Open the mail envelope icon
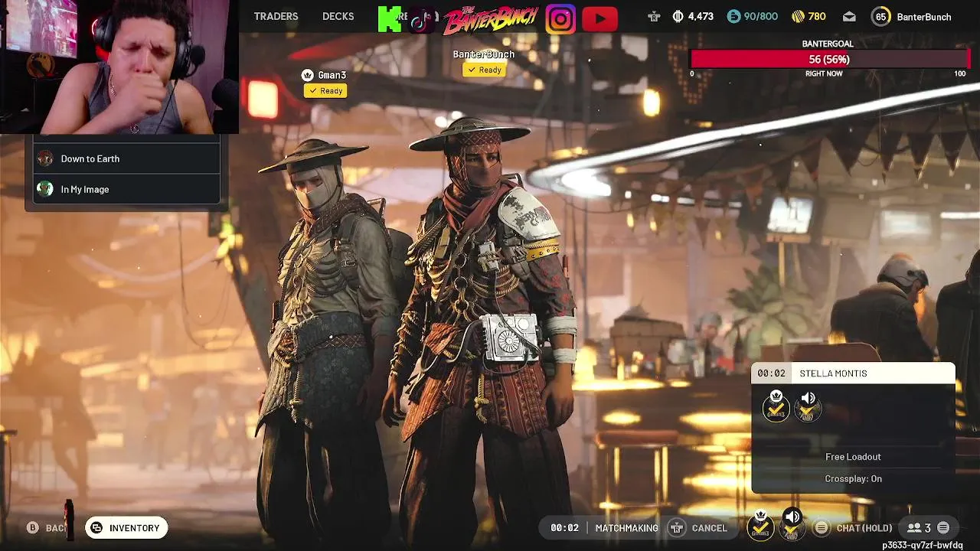Screen dimensions: 980x551 tap(849, 16)
